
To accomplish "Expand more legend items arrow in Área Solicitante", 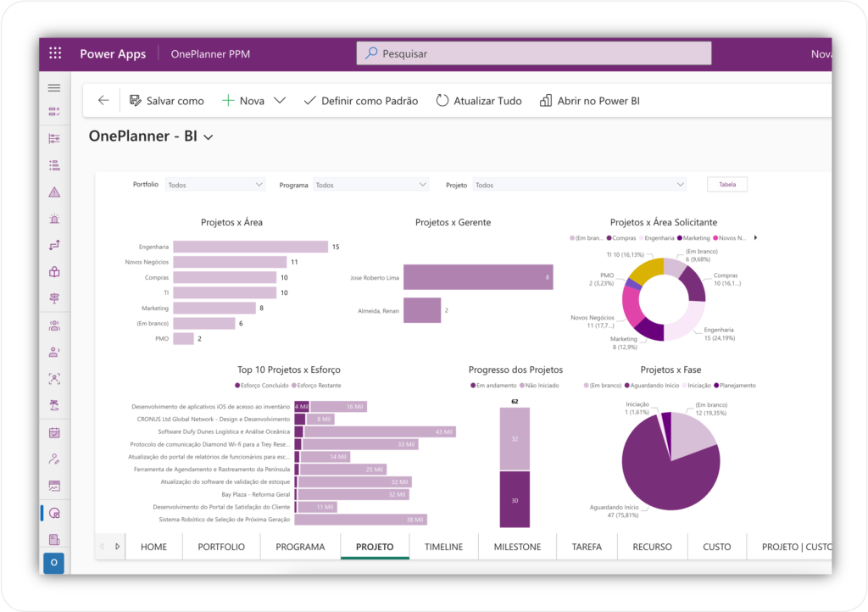I will 755,238.
